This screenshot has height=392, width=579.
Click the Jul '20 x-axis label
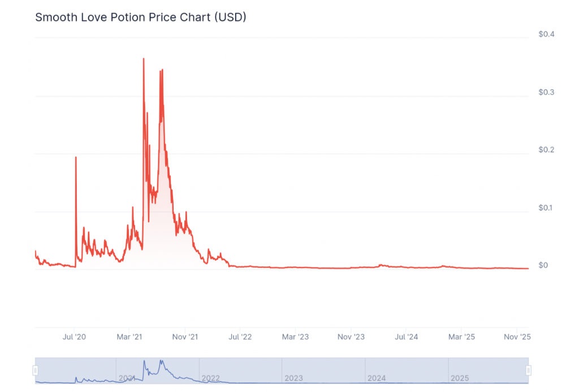pos(75,337)
